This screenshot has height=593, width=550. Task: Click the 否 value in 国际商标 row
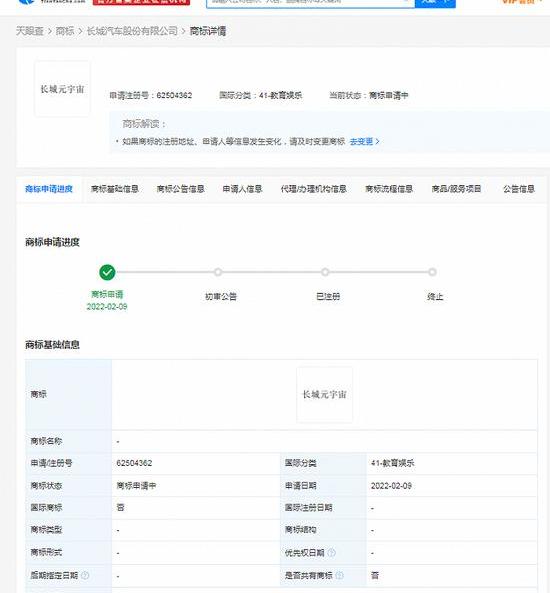[120, 508]
